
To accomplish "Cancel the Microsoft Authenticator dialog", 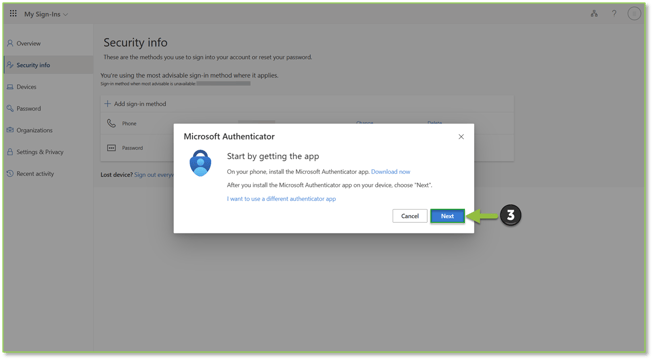I will click(410, 216).
